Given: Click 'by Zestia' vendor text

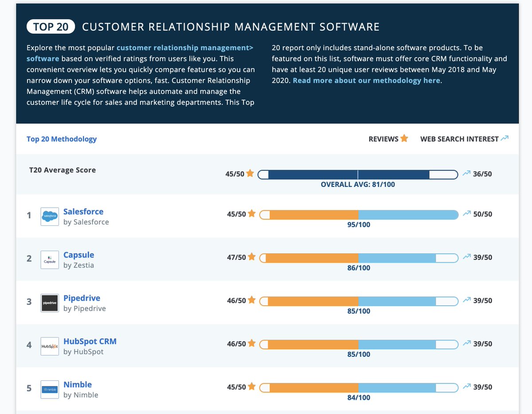Looking at the screenshot, I should point(78,265).
